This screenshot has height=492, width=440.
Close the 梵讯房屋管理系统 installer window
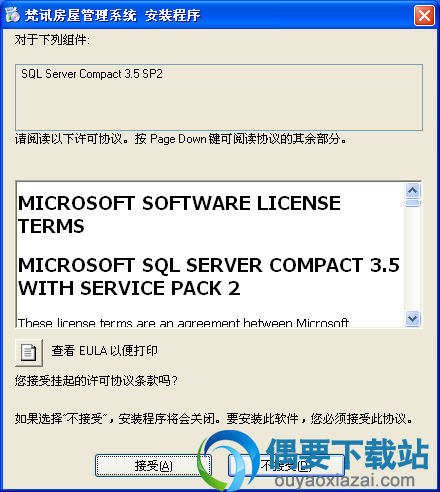pyautogui.click(x=424, y=15)
